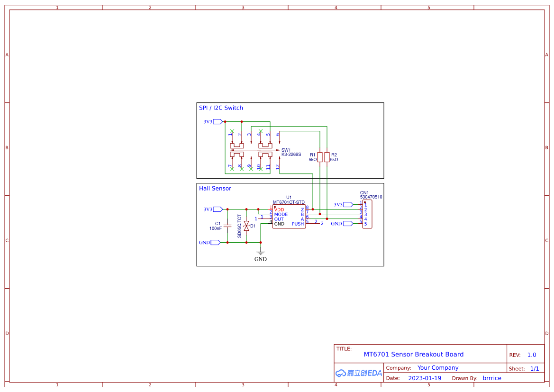The width and height of the screenshot is (554, 392).
Task: Click the TVS diode D1
Action: pyautogui.click(x=246, y=226)
